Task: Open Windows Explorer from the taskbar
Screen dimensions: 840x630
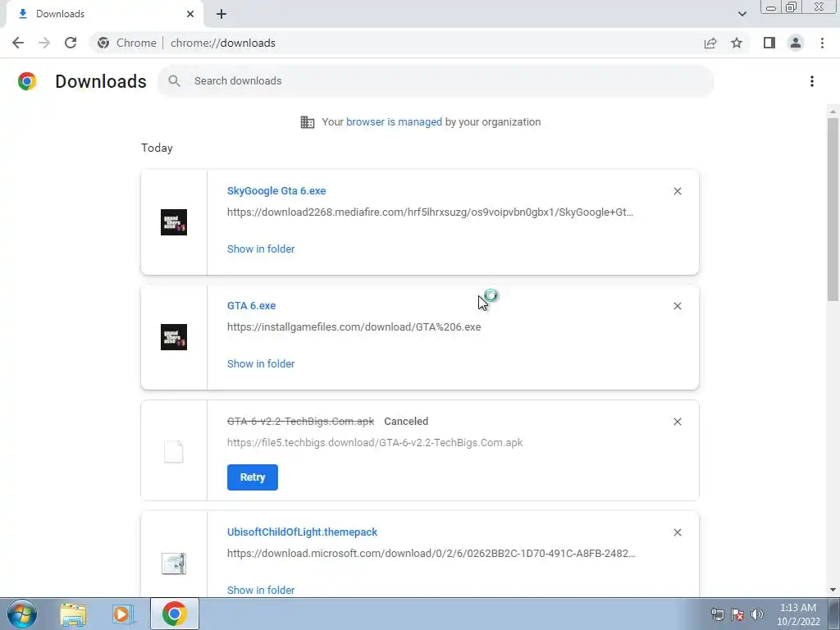Action: coord(73,614)
